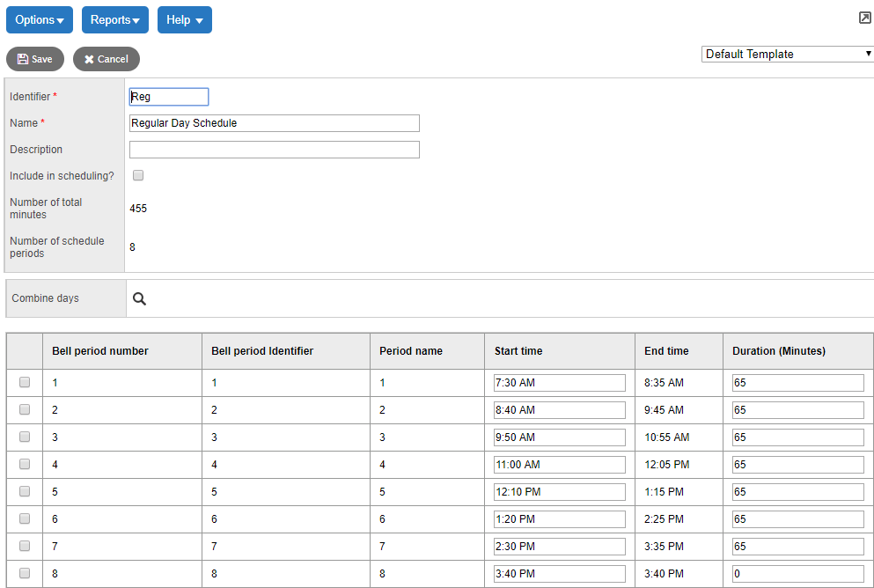Click the 12:10 PM start time field
This screenshot has height=588, width=874.
(559, 492)
